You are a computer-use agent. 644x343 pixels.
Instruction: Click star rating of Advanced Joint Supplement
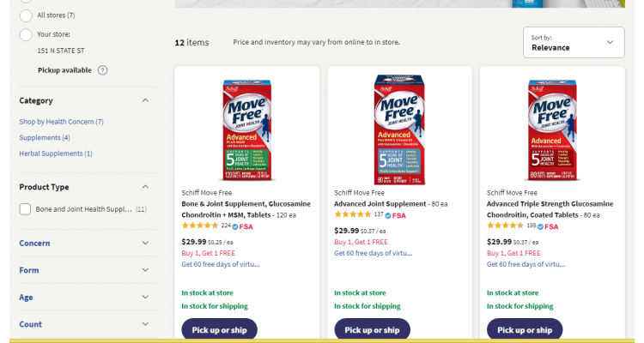tap(352, 214)
